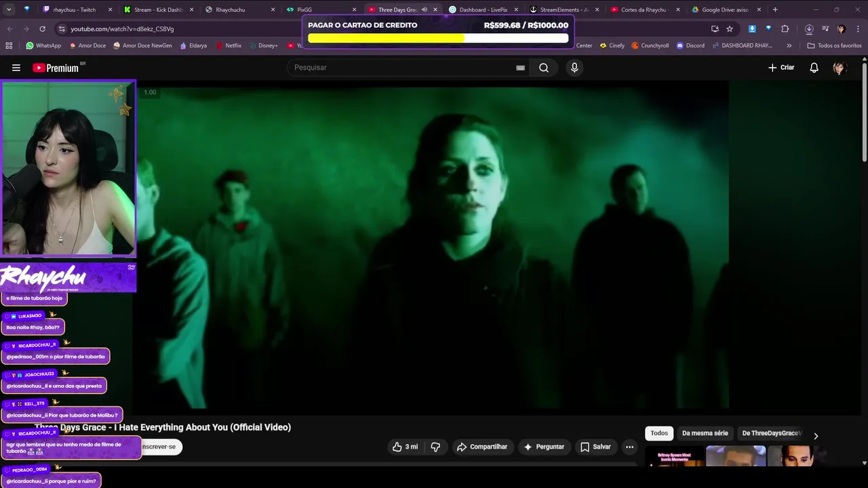The height and width of the screenshot is (488, 868).
Task: Open the YouTube hamburger guide menu
Action: (x=16, y=68)
